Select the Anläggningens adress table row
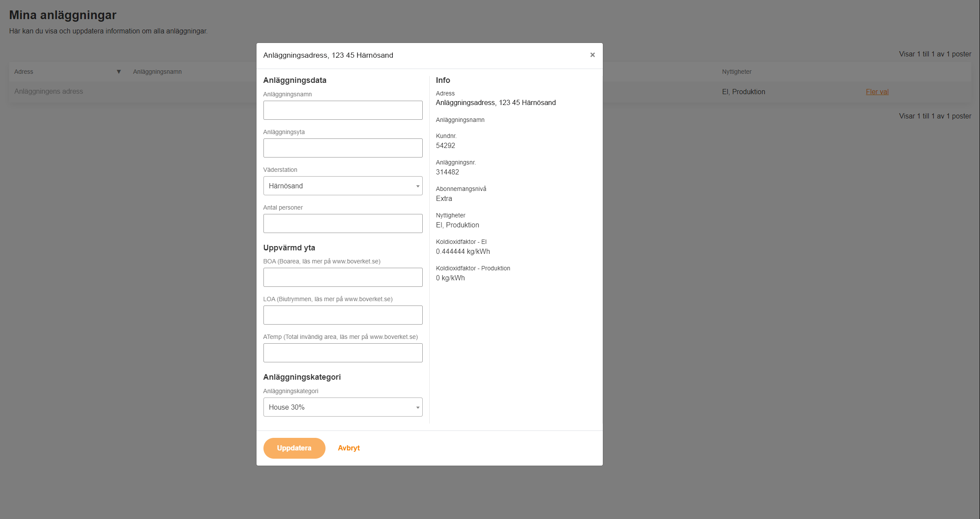This screenshot has width=980, height=519. click(49, 91)
